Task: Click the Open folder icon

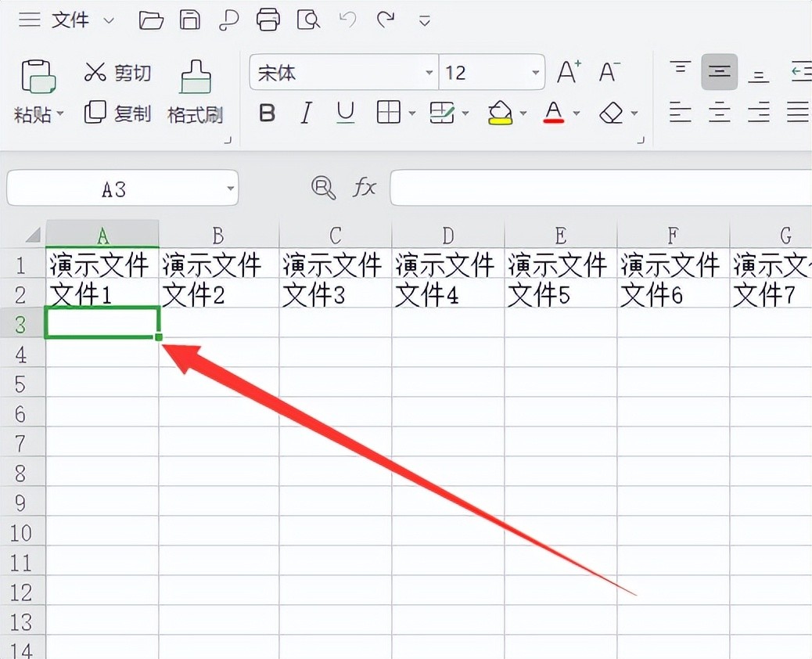Action: (151, 20)
